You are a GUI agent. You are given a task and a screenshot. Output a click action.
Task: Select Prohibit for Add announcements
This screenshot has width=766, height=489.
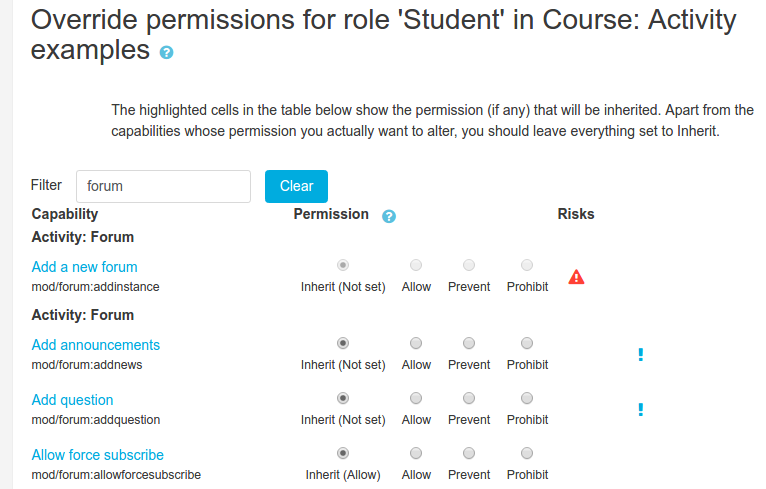pyautogui.click(x=527, y=343)
